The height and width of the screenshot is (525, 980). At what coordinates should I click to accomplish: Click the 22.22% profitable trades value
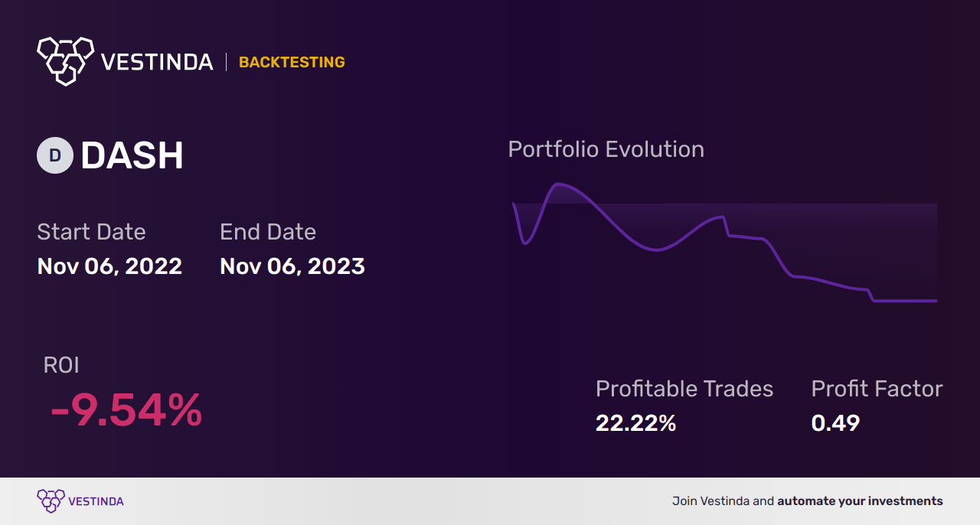tap(635, 423)
